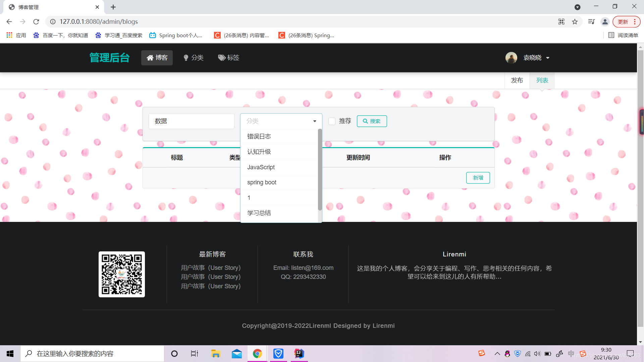Open the QR scan icon in the address bar

[561, 21]
